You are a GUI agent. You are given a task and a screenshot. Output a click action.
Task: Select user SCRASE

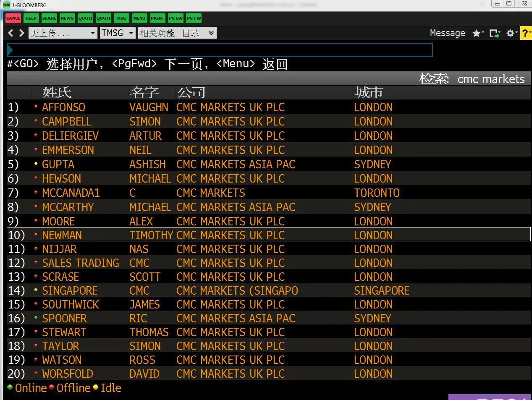pyautogui.click(x=60, y=277)
